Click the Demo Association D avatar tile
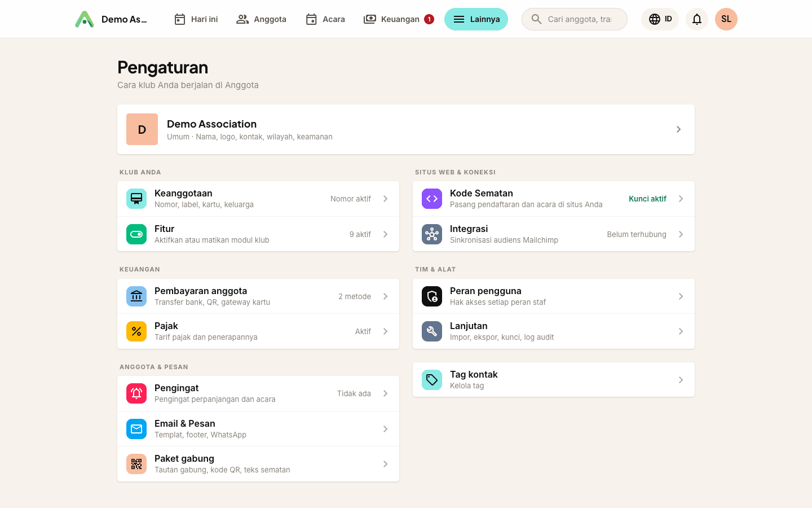Viewport: 812px width, 508px height. [142, 129]
